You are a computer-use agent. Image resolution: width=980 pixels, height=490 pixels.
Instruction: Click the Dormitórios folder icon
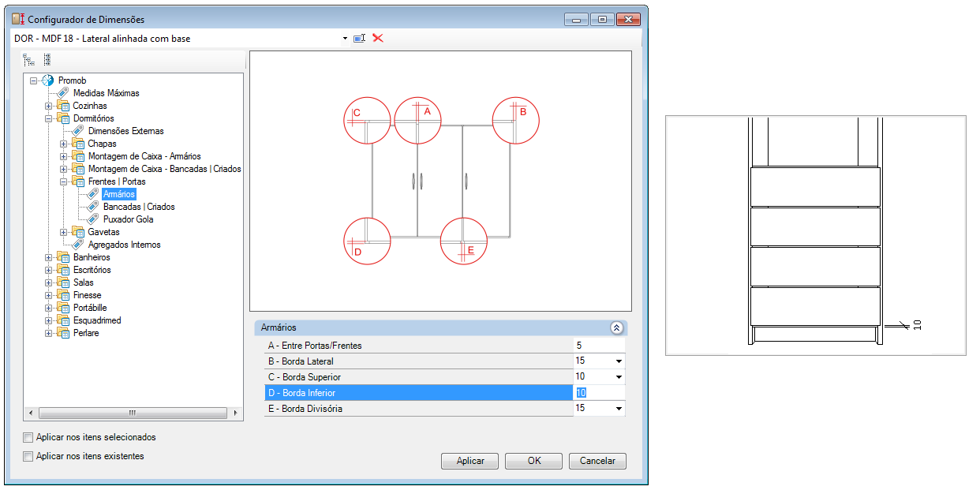point(64,118)
